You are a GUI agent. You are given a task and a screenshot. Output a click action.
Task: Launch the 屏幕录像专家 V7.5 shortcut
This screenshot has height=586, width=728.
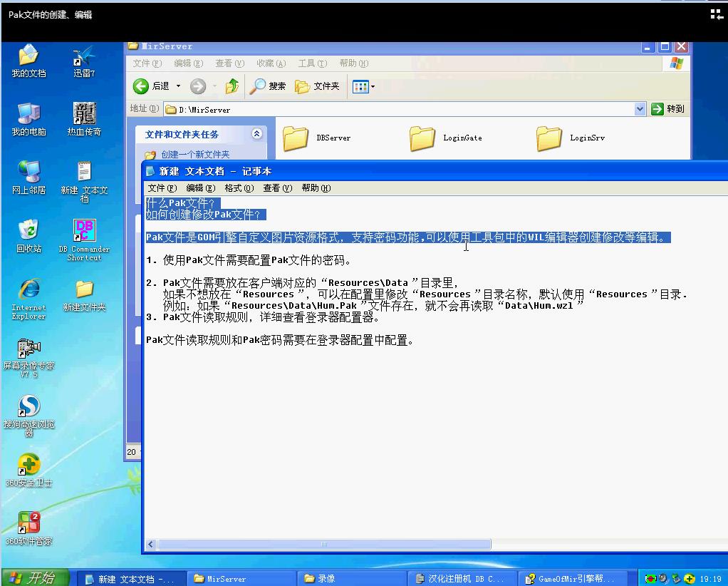coord(28,359)
